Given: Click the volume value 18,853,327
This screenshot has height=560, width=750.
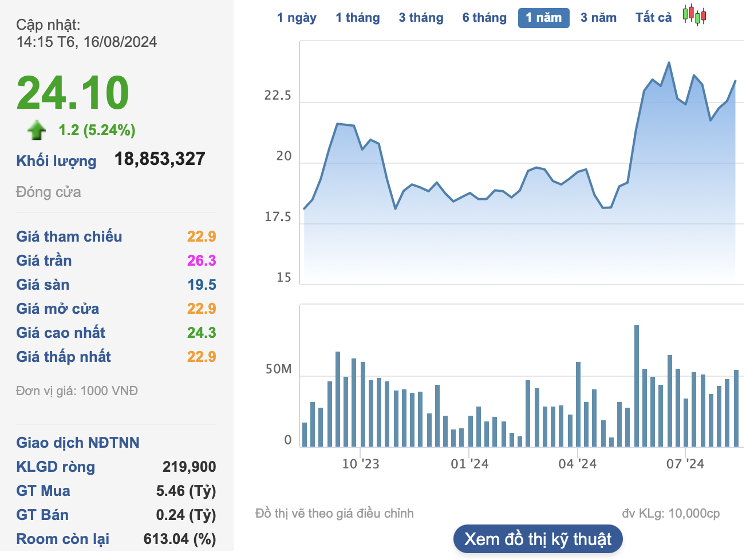Looking at the screenshot, I should point(160,159).
